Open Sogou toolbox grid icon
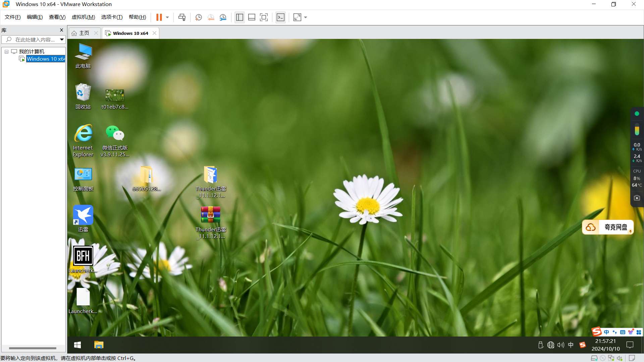 (639, 332)
